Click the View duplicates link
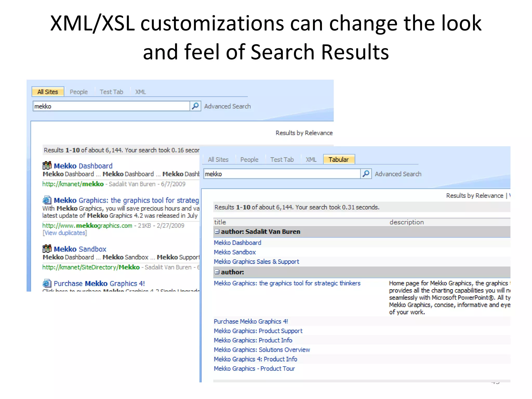This screenshot has height=399, width=532. [x=65, y=233]
